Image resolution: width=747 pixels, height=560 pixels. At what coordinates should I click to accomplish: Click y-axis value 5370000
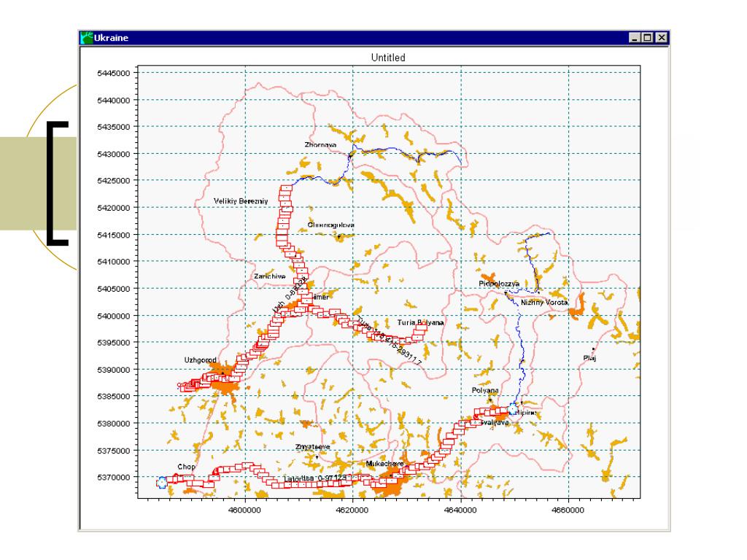pos(113,478)
